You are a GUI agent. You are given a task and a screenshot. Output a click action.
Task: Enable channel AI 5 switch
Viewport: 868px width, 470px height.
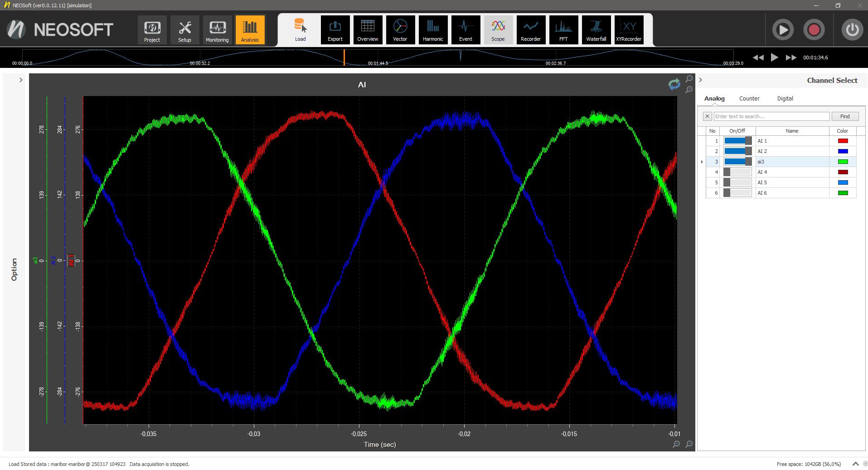737,182
